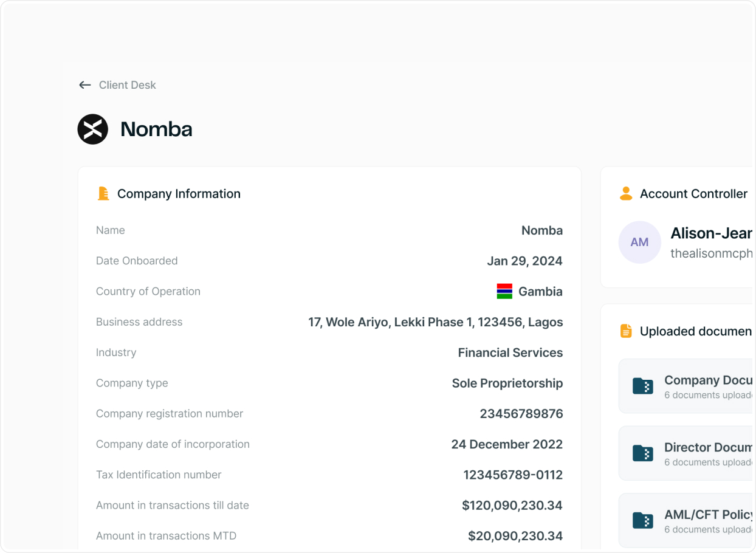756x553 pixels.
Task: Click the Company registration number label
Action: (x=170, y=414)
